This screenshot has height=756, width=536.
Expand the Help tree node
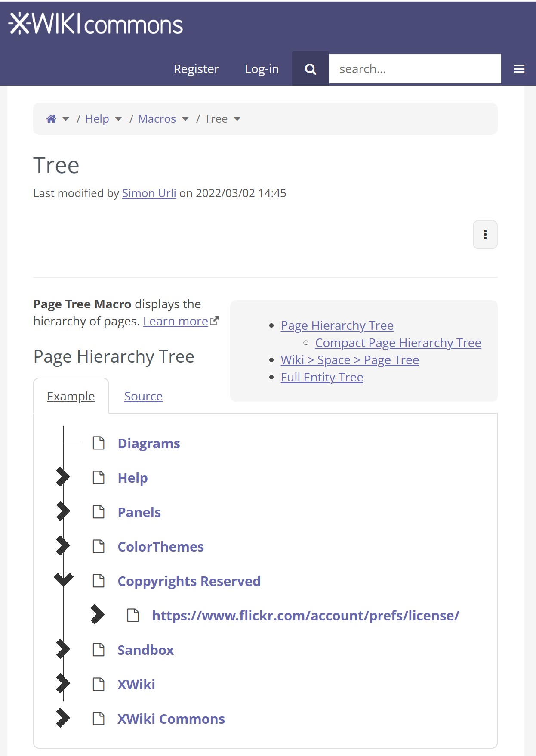click(63, 477)
